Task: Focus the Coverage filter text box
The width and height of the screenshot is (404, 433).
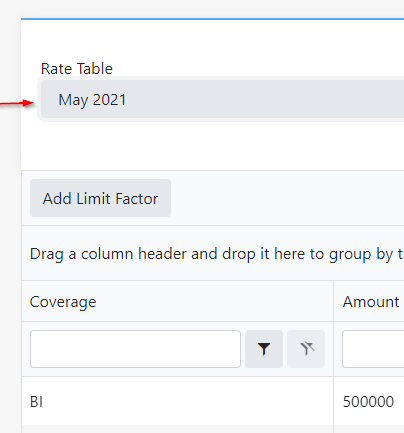Action: pyautogui.click(x=135, y=349)
